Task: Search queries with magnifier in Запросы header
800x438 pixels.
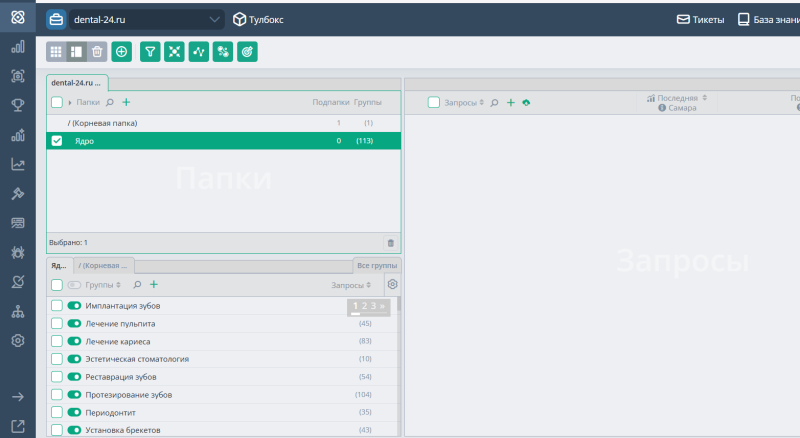Action: (x=494, y=103)
